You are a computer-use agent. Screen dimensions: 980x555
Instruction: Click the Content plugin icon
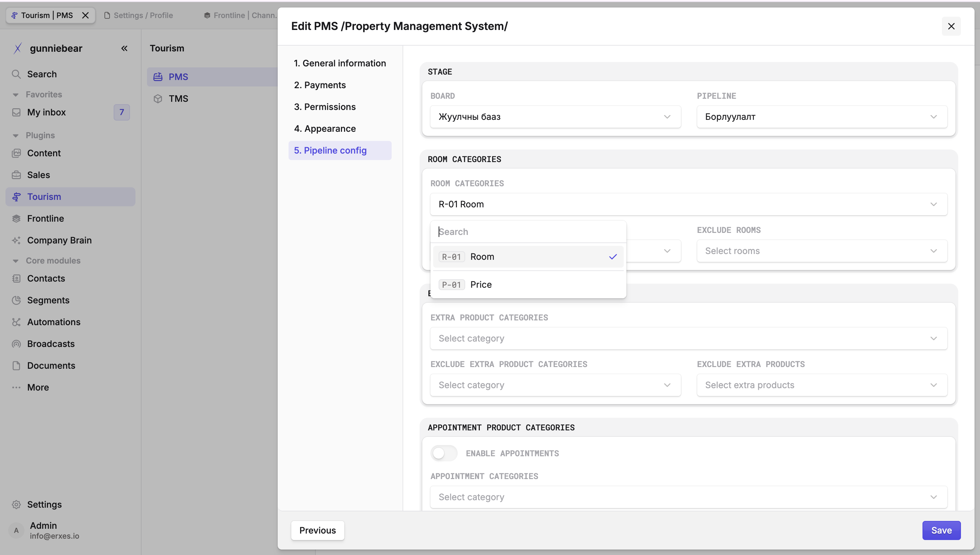point(16,153)
